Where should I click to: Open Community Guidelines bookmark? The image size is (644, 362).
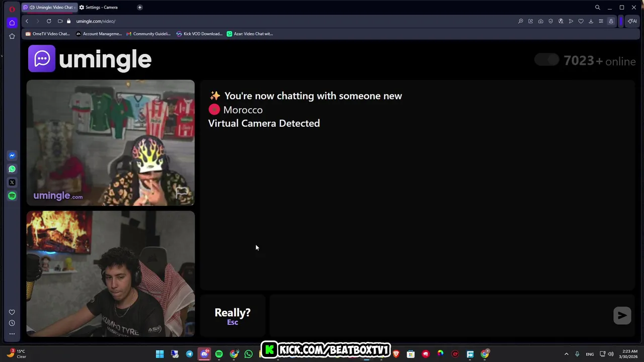coord(148,34)
